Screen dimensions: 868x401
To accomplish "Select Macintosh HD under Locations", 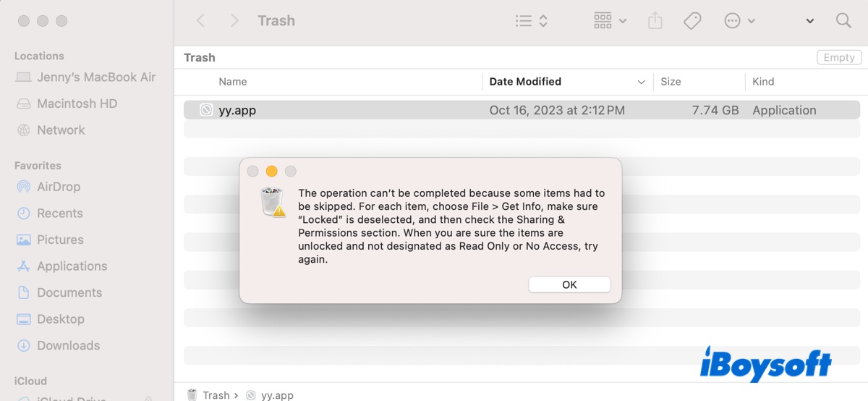I will (77, 104).
